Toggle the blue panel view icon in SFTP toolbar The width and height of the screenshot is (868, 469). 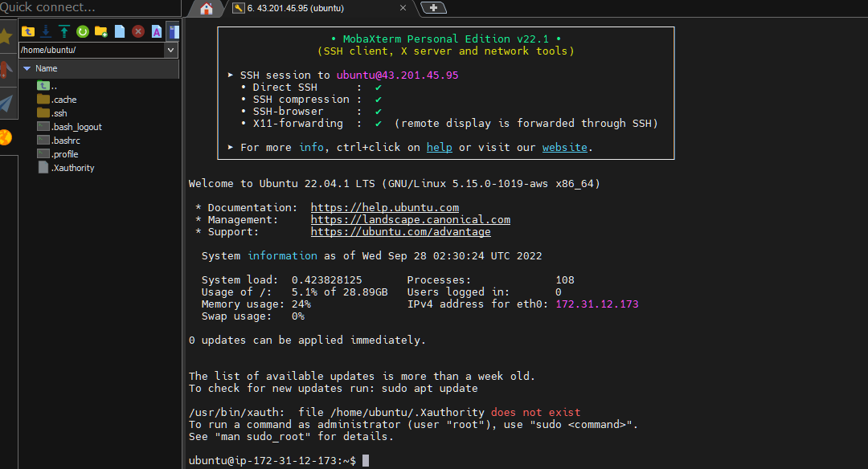pyautogui.click(x=174, y=31)
